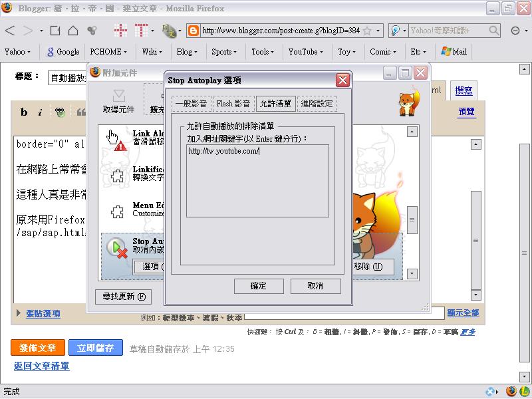Screen dimensions: 532x399
Task: Click the bold 'b' editor icon
Action: tap(24, 112)
